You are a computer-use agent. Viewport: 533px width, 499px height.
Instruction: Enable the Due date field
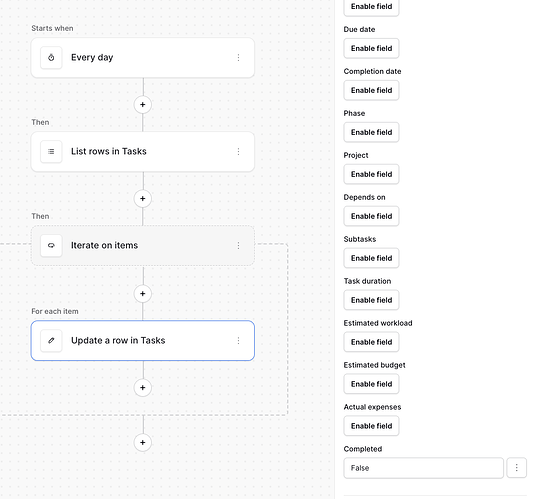point(371,48)
